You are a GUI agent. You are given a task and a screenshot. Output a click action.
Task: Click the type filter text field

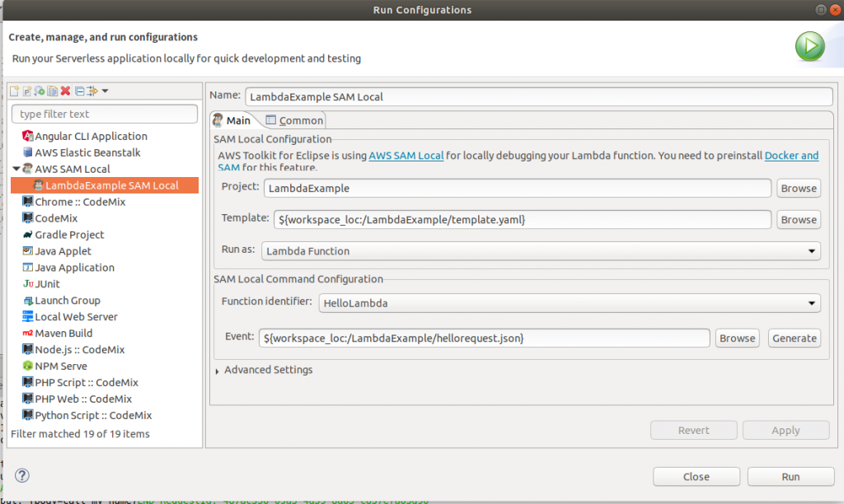click(x=105, y=114)
